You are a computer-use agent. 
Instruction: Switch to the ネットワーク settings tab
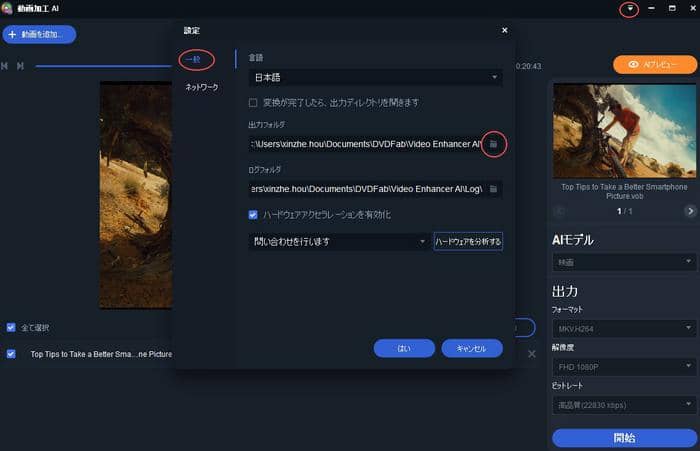coord(202,87)
